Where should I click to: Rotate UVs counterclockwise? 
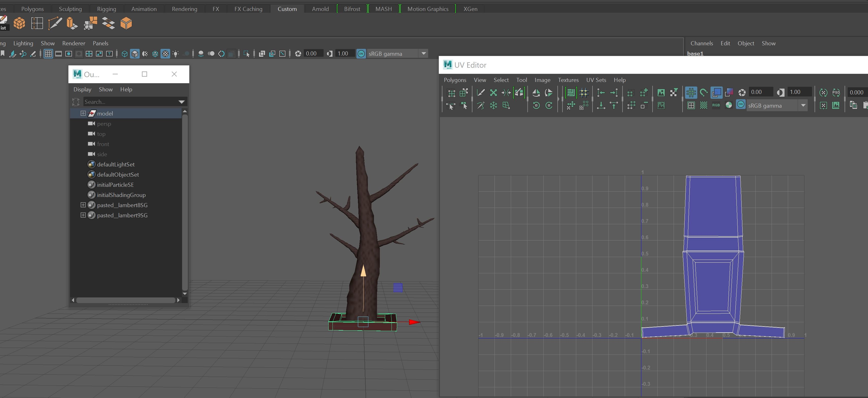[x=536, y=106]
